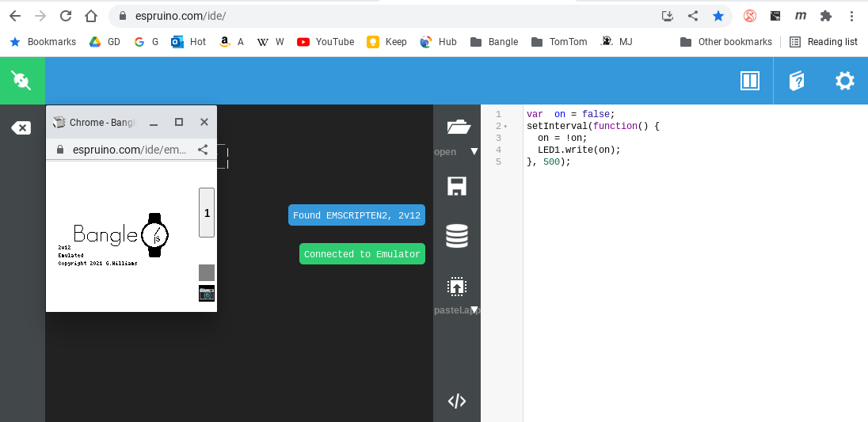This screenshot has width=868, height=422.
Task: Click the 'Connected to Emulator' notification
Action: pyautogui.click(x=362, y=254)
